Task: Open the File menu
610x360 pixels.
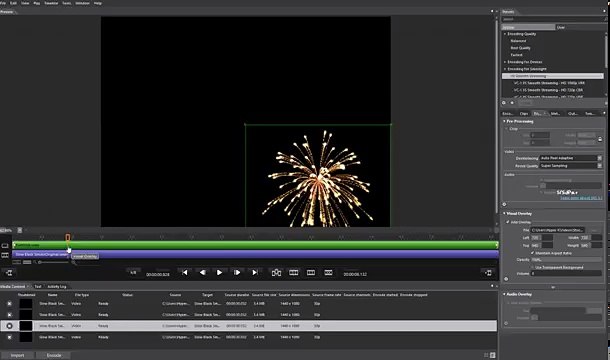Action: (3, 3)
